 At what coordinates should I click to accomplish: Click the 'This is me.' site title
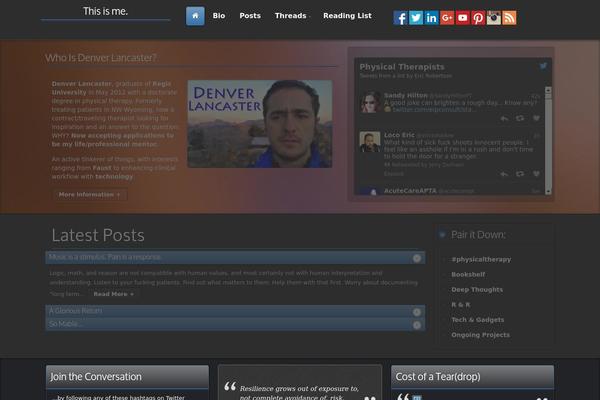coord(105,11)
